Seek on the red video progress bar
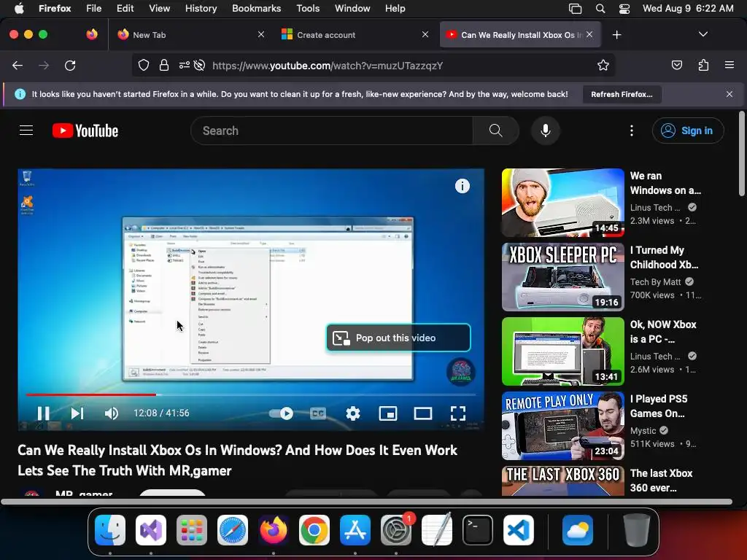Image resolution: width=747 pixels, height=560 pixels. coord(90,394)
